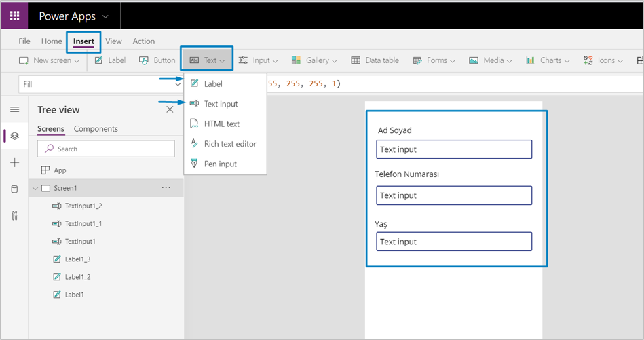
Task: Switch to the Insert tab
Action: (x=83, y=41)
